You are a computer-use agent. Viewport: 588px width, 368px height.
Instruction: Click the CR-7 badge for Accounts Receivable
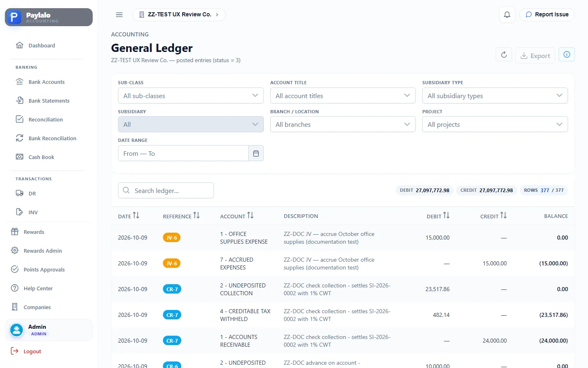click(172, 341)
